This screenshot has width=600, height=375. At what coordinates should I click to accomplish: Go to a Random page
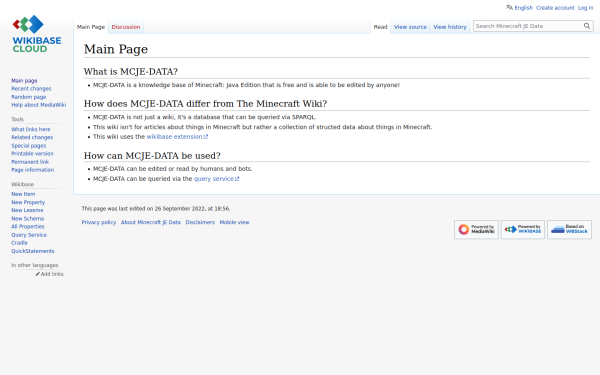click(x=28, y=97)
